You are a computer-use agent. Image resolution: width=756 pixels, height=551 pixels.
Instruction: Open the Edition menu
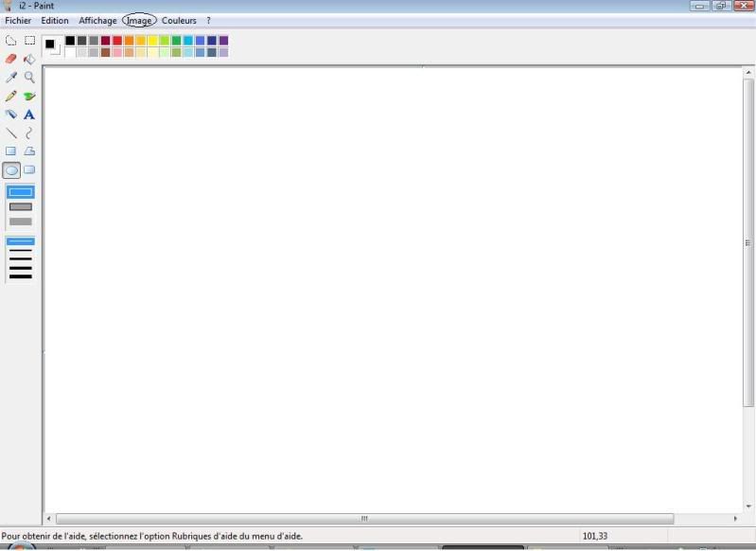55,21
